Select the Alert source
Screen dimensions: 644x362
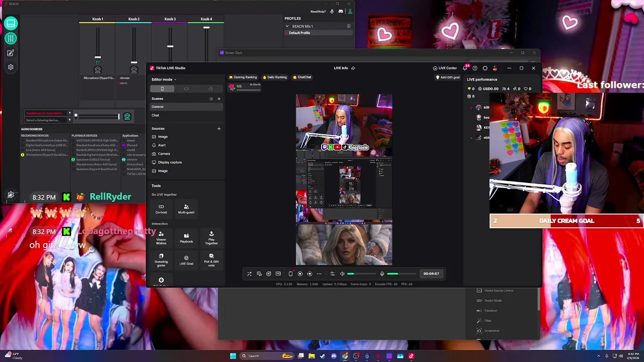(x=186, y=145)
